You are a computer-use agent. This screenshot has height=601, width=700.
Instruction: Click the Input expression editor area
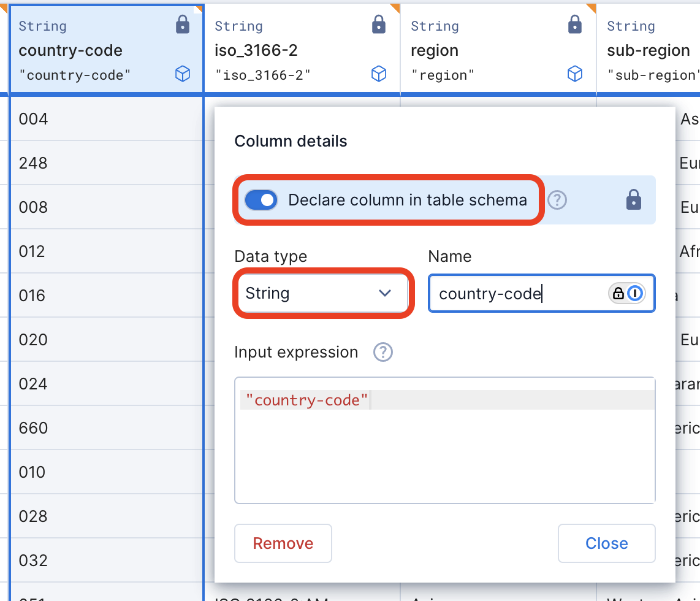[x=444, y=454]
